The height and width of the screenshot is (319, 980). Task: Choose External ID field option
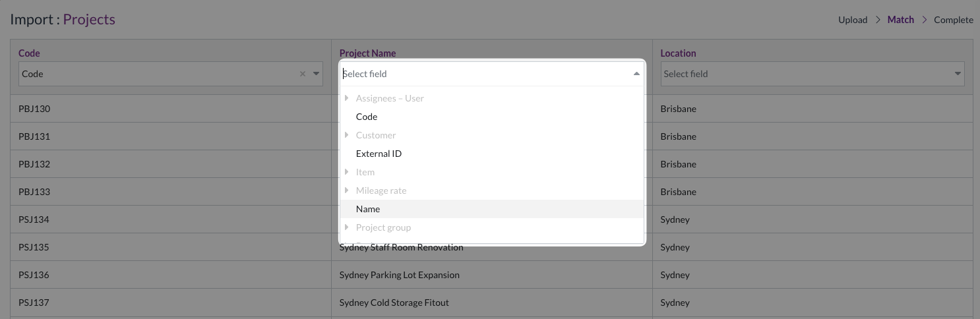pos(379,154)
